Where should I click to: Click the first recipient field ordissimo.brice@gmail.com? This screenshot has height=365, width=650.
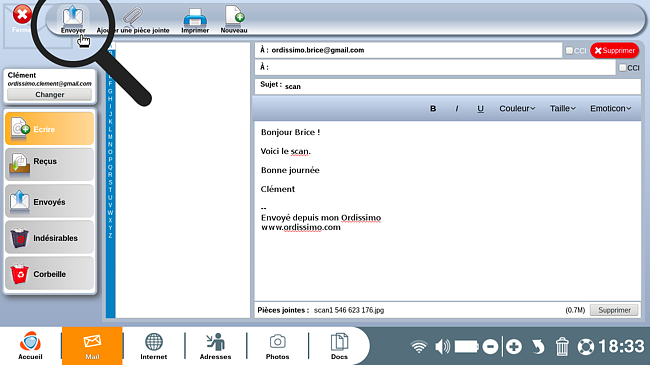pos(408,50)
